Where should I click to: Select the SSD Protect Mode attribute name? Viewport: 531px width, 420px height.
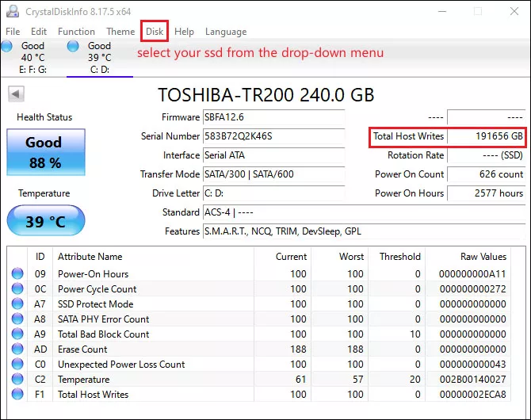click(95, 304)
